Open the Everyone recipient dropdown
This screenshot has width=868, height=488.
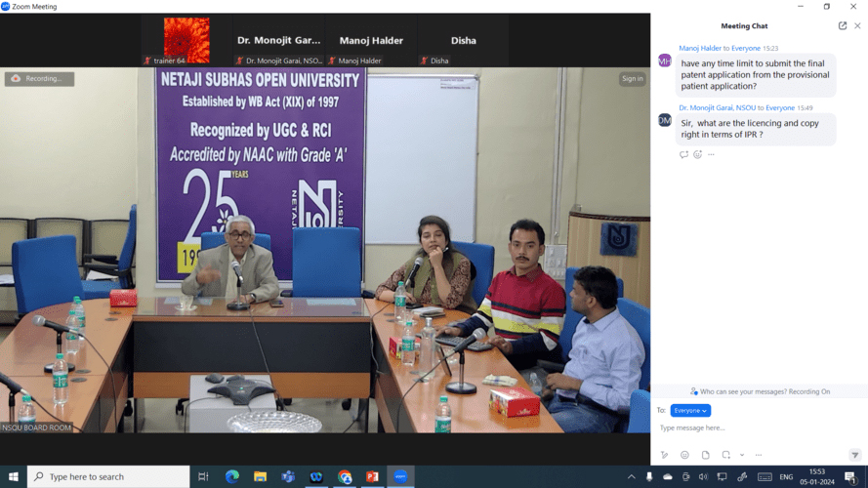tap(690, 411)
